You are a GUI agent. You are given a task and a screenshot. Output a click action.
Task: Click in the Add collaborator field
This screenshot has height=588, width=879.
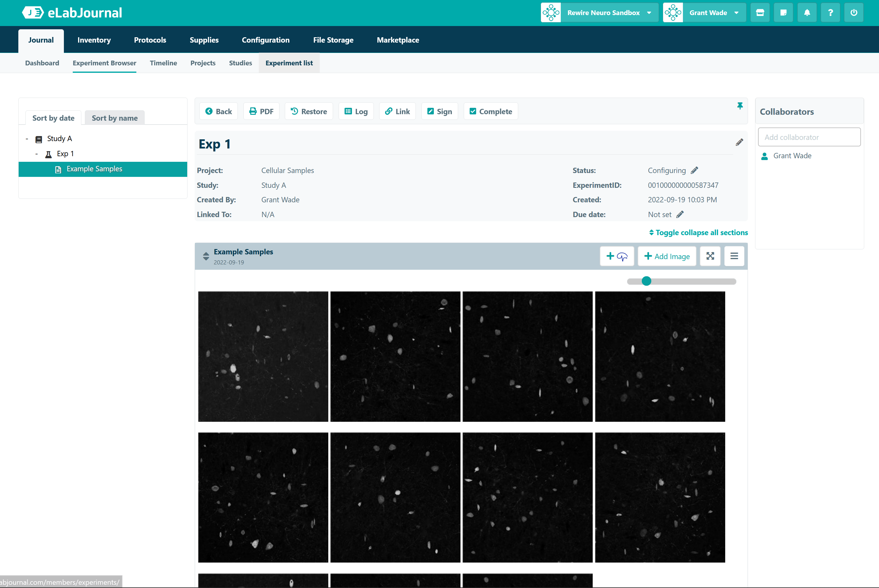coord(809,137)
